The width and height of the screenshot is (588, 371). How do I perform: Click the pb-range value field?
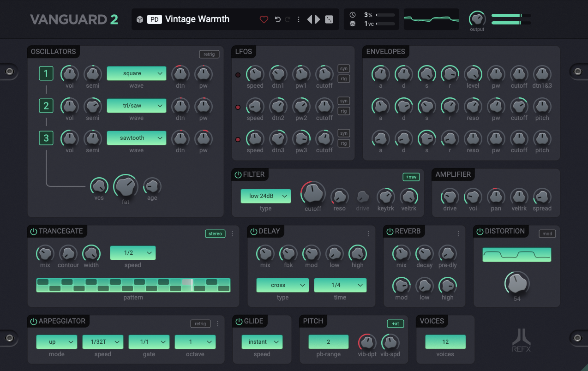pyautogui.click(x=329, y=342)
